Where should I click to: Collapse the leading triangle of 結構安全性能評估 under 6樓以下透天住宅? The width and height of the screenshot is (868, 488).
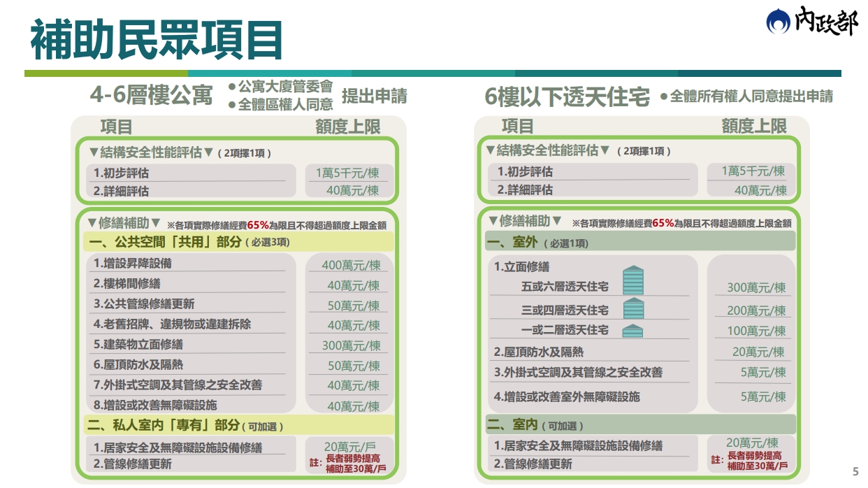[490, 150]
